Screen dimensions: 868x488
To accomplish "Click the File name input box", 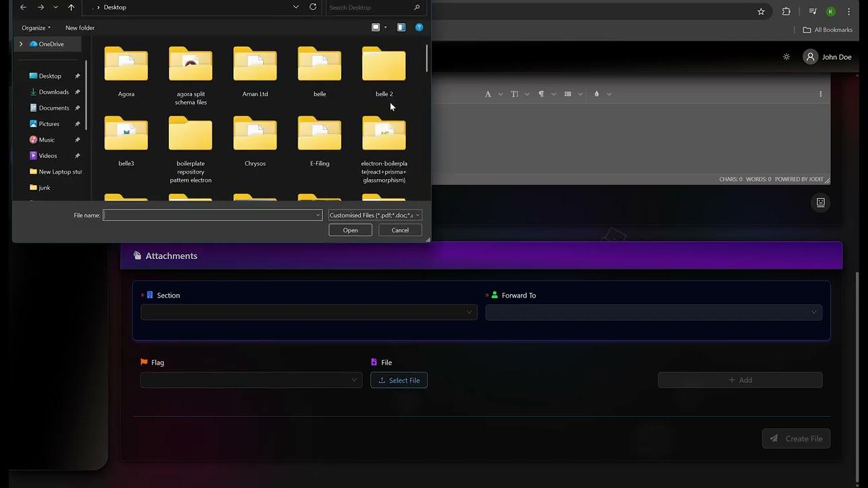I will click(x=208, y=215).
